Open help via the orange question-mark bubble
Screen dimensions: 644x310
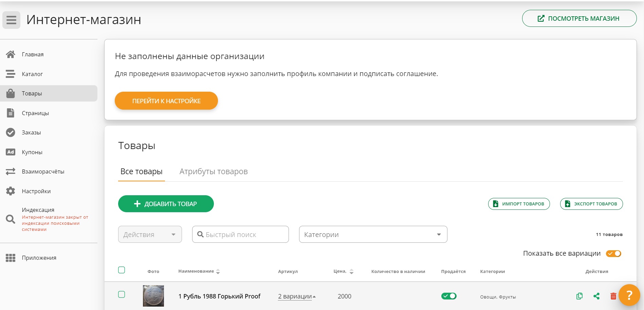point(629,295)
